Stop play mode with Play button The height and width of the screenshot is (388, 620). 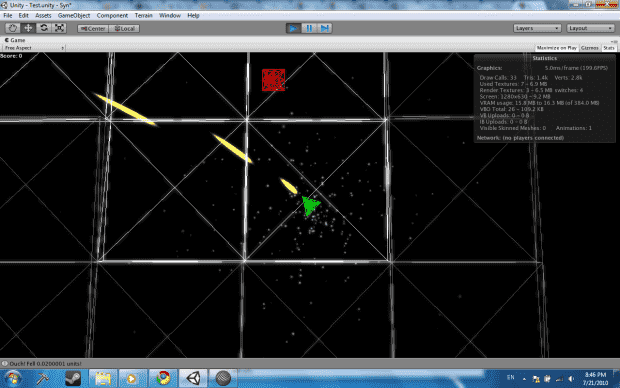293,28
